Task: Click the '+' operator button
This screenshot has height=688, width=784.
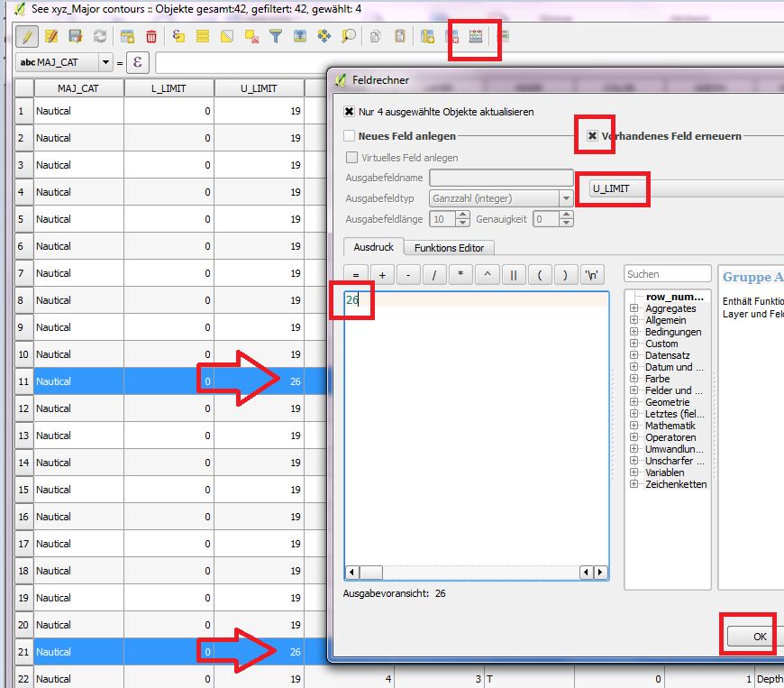Action: [382, 276]
